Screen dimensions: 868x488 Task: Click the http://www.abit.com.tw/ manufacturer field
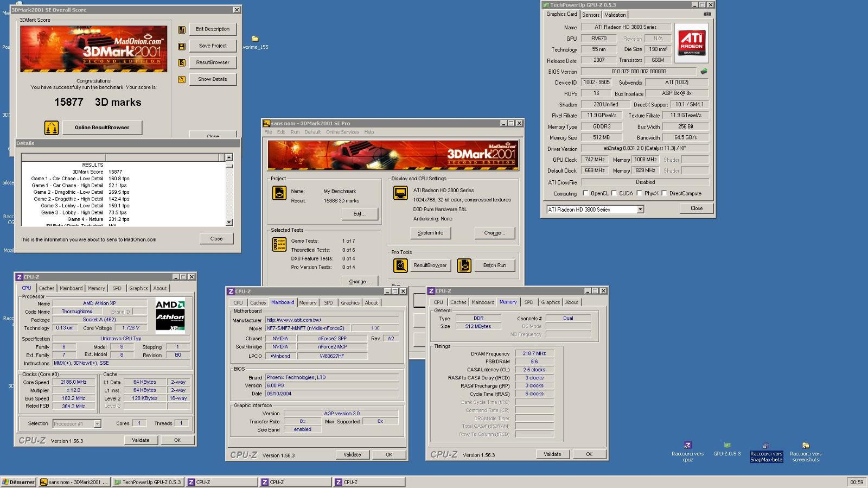coord(332,320)
